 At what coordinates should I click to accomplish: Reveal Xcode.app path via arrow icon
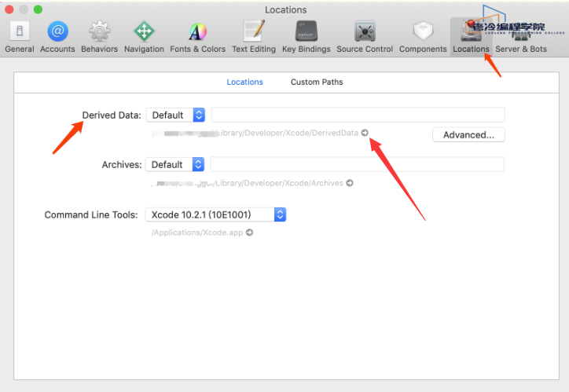pyautogui.click(x=249, y=233)
